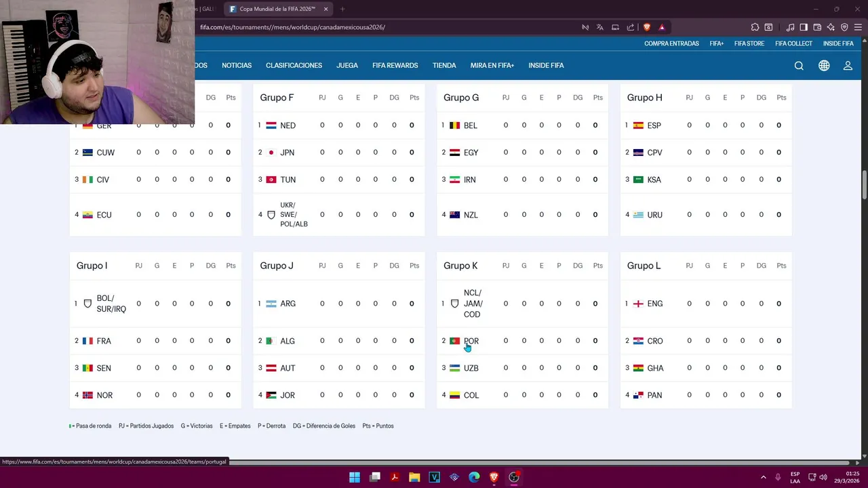Toggle the browser sidebar panel icon
The height and width of the screenshot is (488, 868).
point(804,27)
